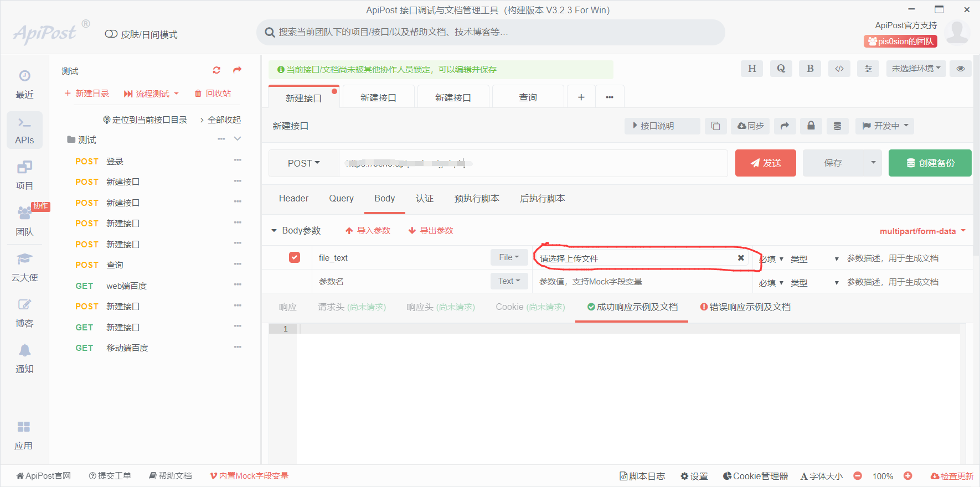Viewport: 980px width, 487px height.
Task: Click the share arrow icon next to 同步
Action: pyautogui.click(x=785, y=126)
